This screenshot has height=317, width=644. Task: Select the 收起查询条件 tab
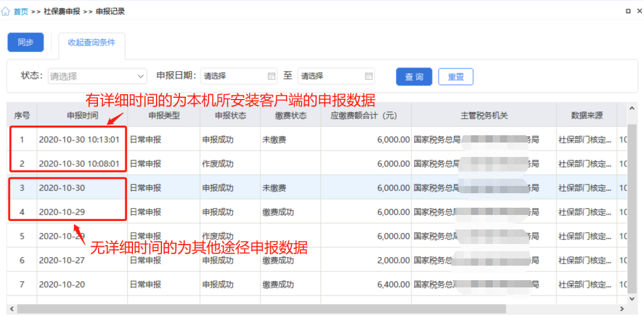coord(92,42)
